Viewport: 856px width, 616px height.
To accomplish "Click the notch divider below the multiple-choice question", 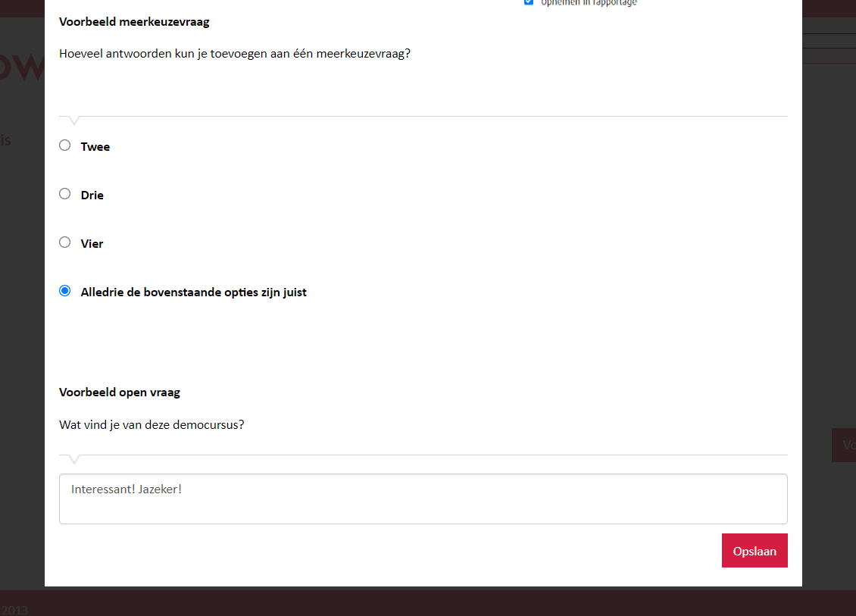I will pyautogui.click(x=423, y=120).
